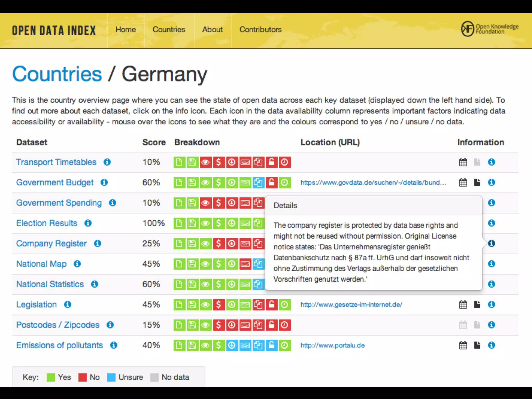This screenshot has height=399, width=532.
Task: Click Countries breadcrumb in page heading
Action: (x=57, y=74)
